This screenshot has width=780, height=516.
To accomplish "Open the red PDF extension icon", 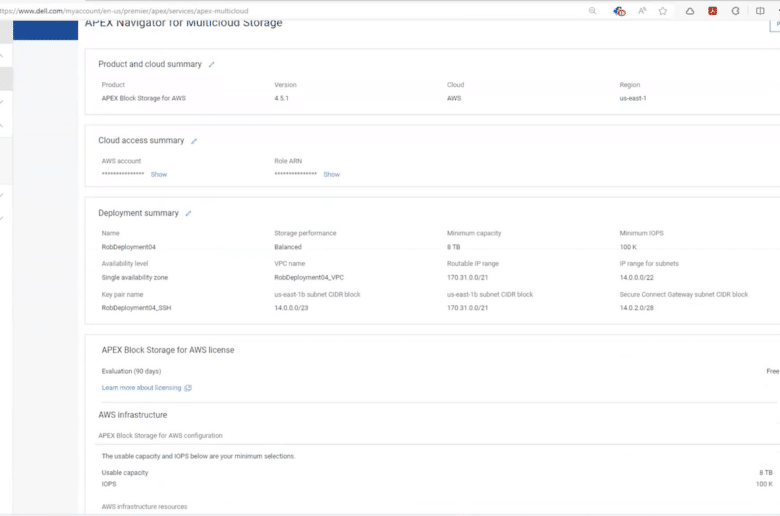I will pyautogui.click(x=712, y=11).
